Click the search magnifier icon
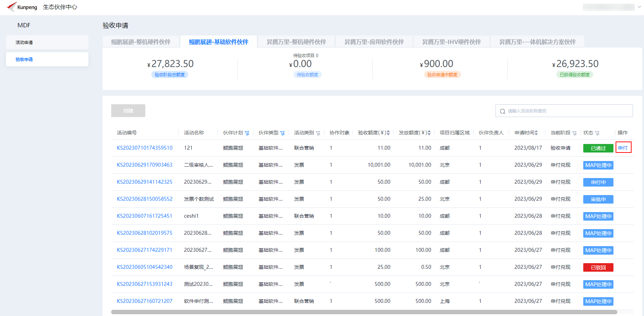Image resolution: width=644 pixels, height=316 pixels. pyautogui.click(x=502, y=111)
